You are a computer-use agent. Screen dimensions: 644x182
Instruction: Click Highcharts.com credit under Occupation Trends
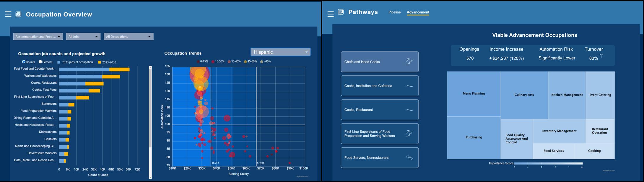[302, 176]
